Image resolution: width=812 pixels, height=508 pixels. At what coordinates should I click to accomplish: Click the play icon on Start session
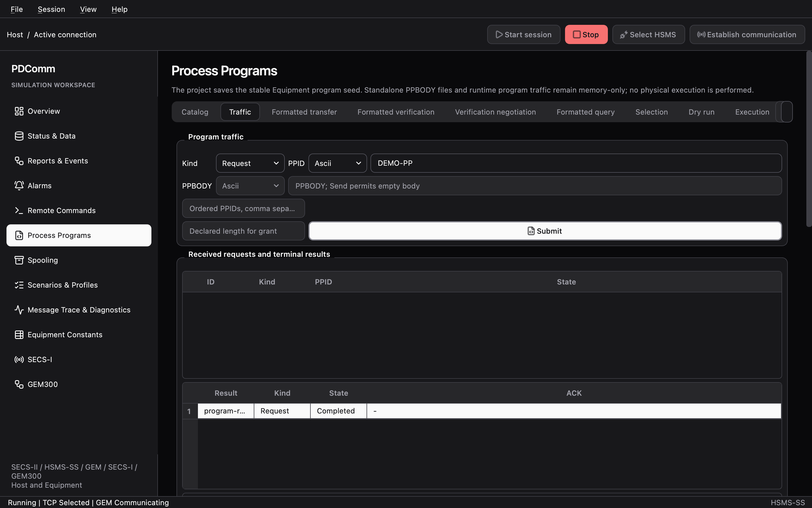(499, 35)
